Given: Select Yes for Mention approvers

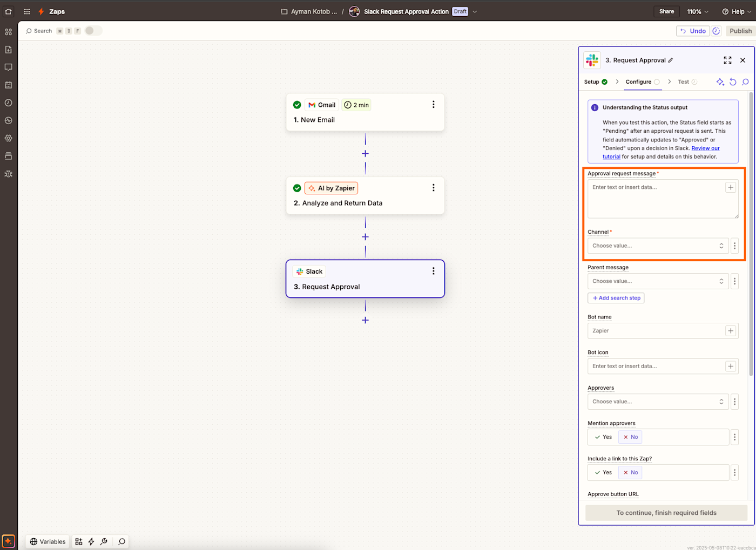Looking at the screenshot, I should 603,437.
